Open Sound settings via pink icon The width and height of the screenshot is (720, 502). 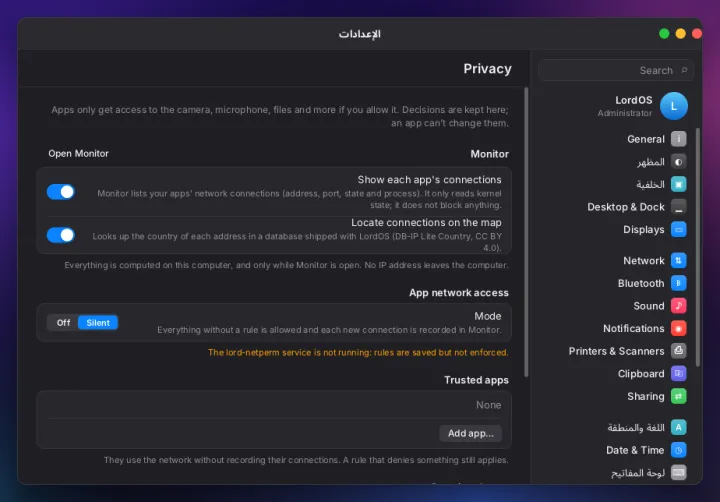coord(678,305)
